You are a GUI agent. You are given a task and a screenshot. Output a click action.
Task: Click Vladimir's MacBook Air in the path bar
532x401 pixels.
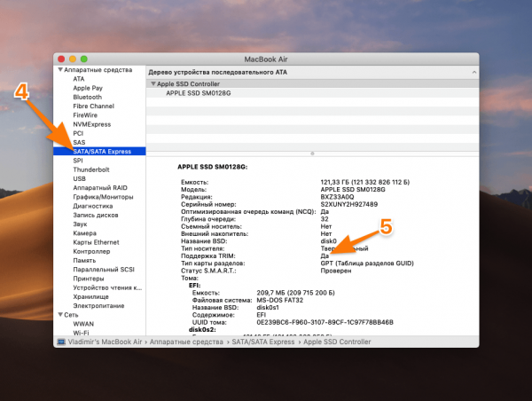pyautogui.click(x=105, y=342)
